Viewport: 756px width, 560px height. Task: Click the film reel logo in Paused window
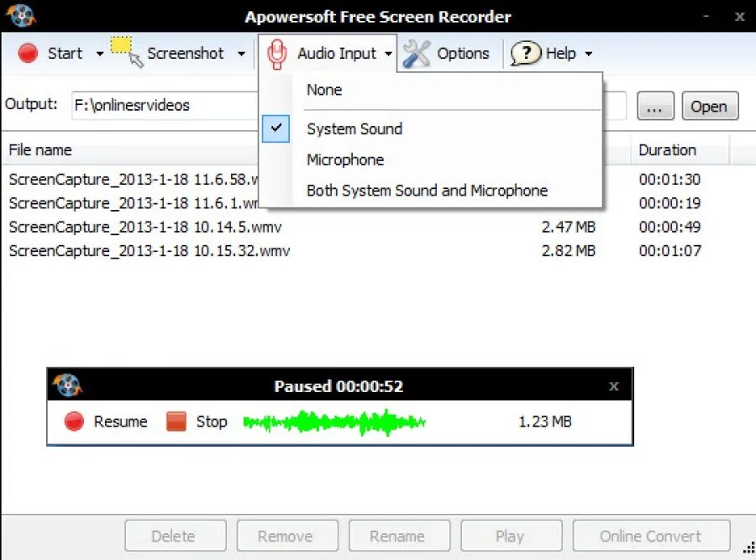(67, 385)
